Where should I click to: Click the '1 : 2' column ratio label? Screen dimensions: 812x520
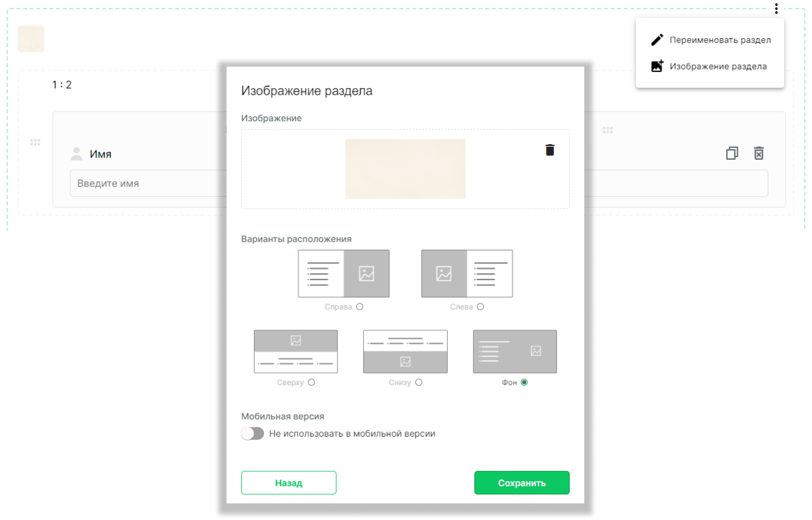[62, 85]
